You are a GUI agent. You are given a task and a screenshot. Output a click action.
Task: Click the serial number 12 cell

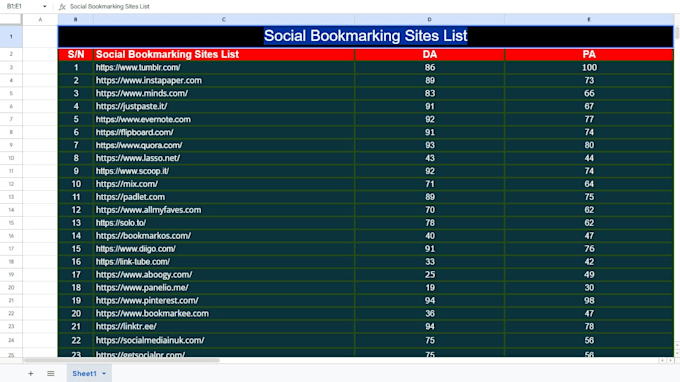click(76, 210)
